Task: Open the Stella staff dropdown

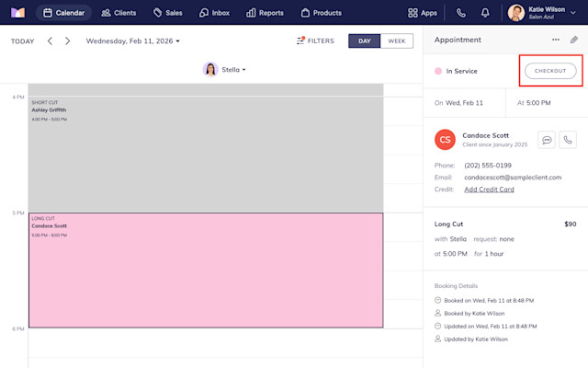Action: pos(224,70)
